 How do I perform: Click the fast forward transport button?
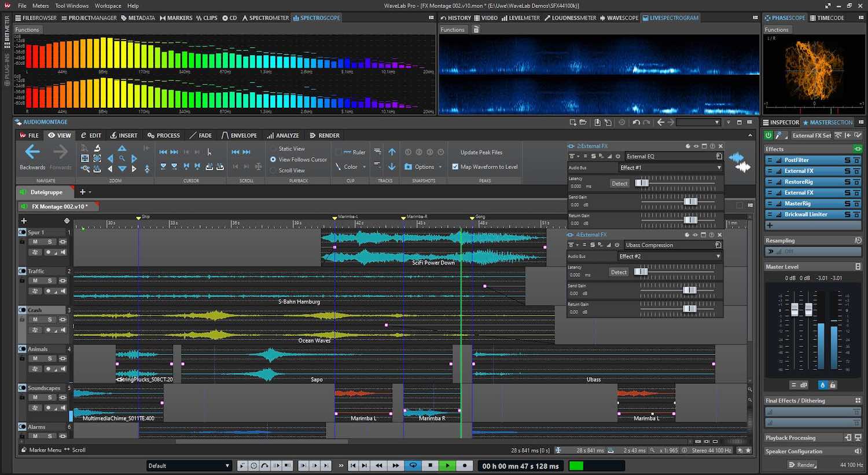coord(396,466)
